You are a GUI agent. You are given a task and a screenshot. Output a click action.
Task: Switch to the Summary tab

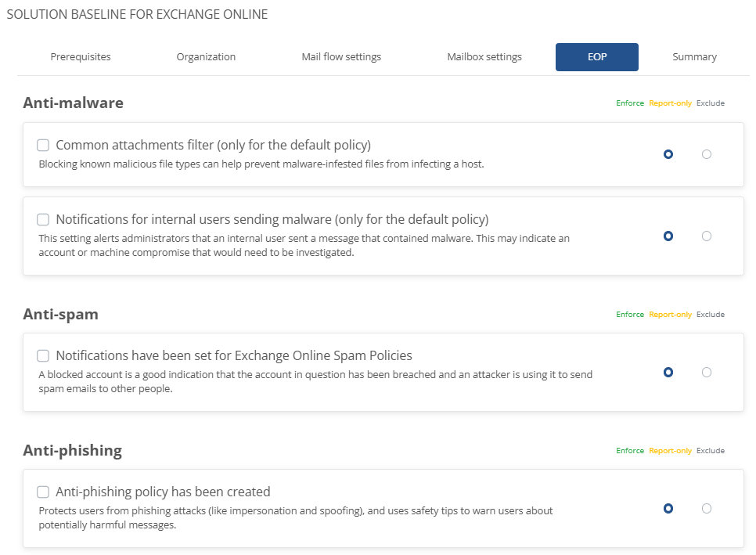point(694,57)
